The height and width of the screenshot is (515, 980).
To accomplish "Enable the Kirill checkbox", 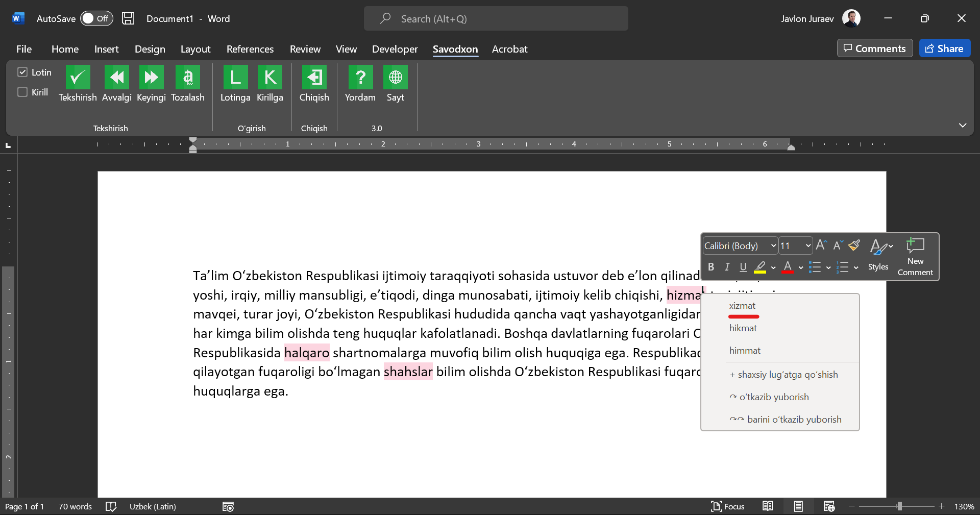I will pos(22,92).
